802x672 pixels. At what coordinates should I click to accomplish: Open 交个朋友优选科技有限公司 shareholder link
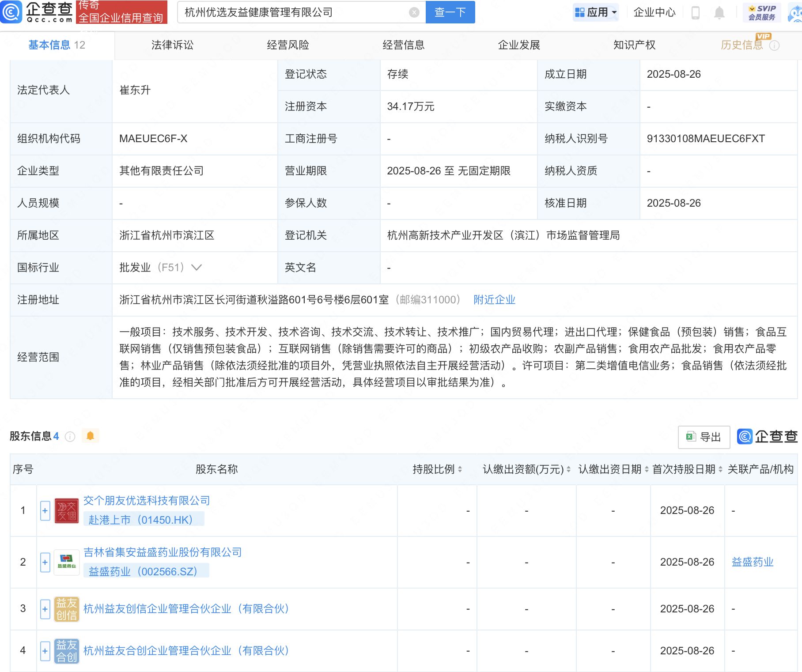click(x=147, y=501)
